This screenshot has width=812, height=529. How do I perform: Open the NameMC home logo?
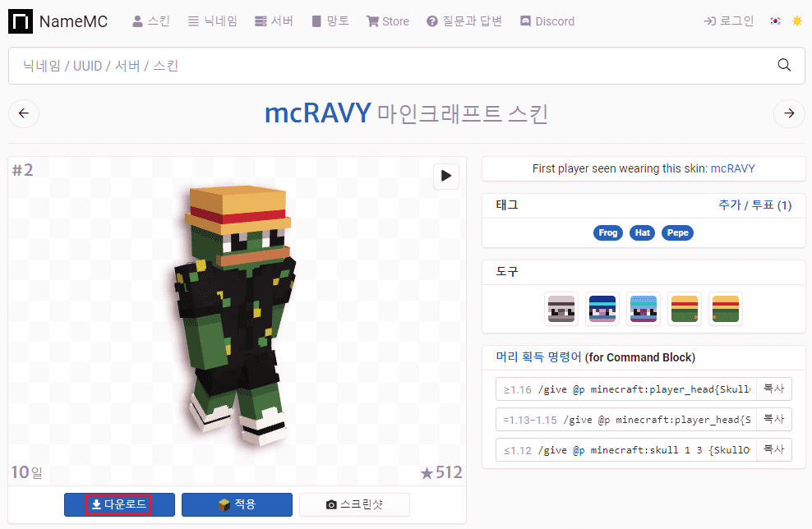[58, 21]
